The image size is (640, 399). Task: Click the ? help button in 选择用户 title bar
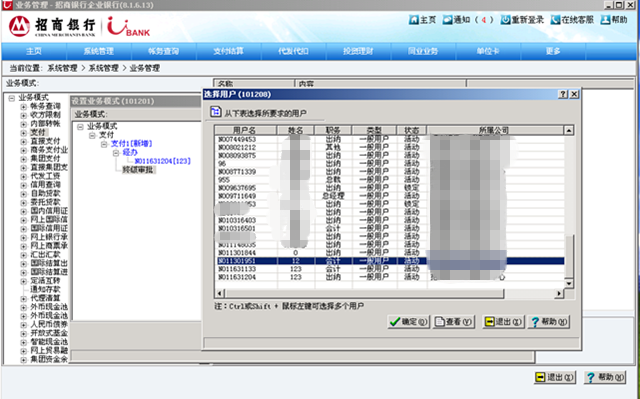click(x=563, y=94)
